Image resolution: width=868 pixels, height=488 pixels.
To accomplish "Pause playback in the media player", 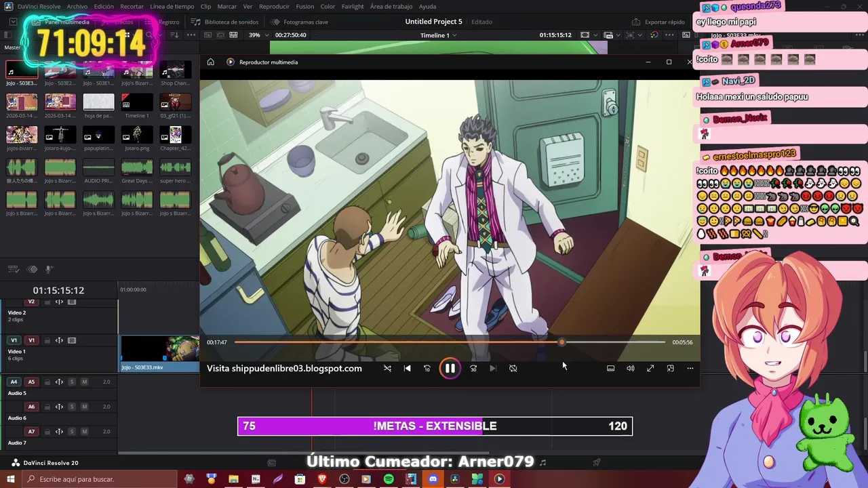I will click(x=450, y=368).
